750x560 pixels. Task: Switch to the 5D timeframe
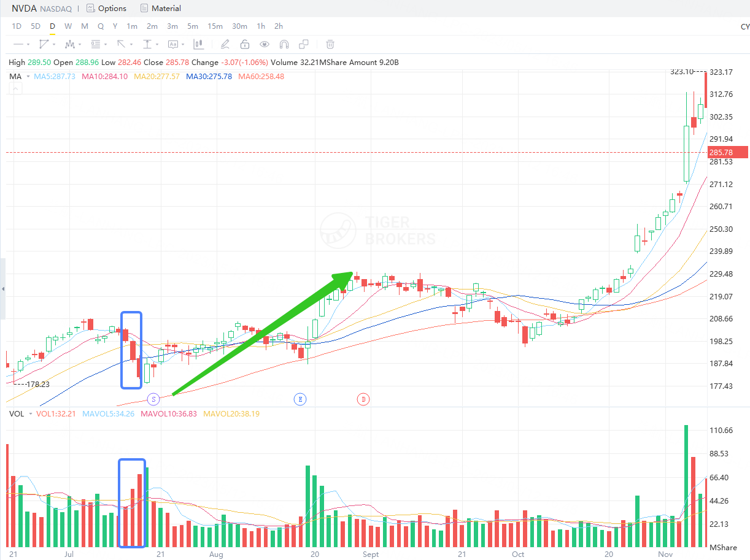point(36,26)
